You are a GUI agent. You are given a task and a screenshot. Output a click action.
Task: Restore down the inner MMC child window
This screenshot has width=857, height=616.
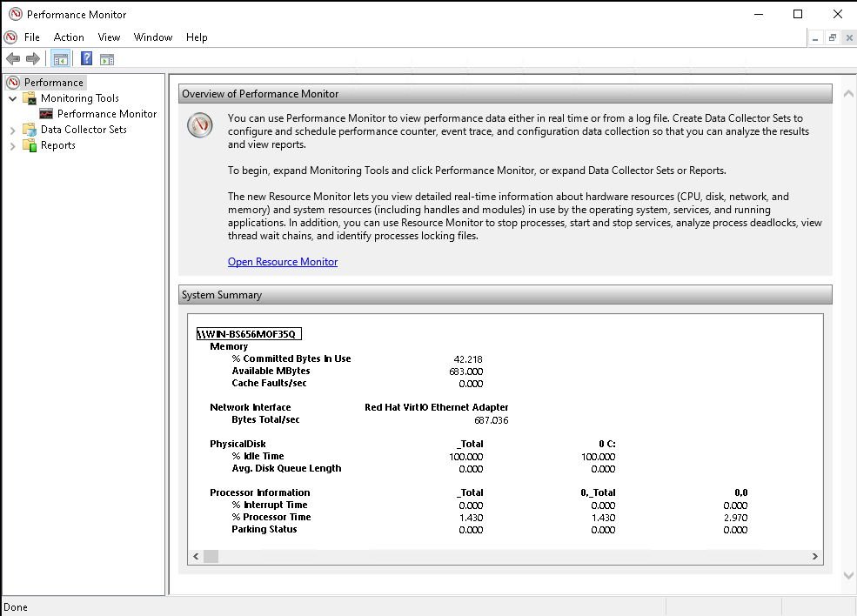click(832, 37)
